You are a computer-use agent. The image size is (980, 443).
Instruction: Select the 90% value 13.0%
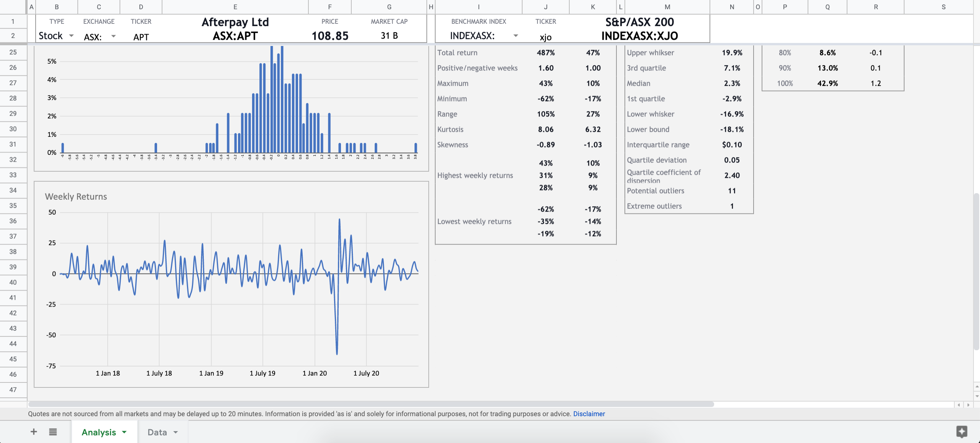tap(828, 68)
